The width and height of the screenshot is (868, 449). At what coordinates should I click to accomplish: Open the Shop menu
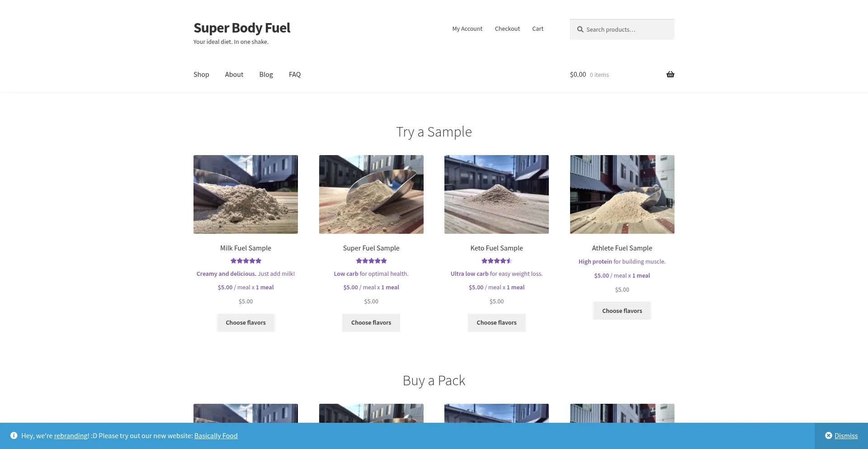tap(201, 75)
